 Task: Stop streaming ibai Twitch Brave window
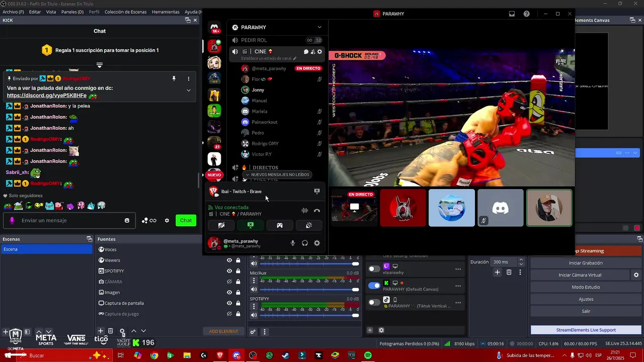316,191
